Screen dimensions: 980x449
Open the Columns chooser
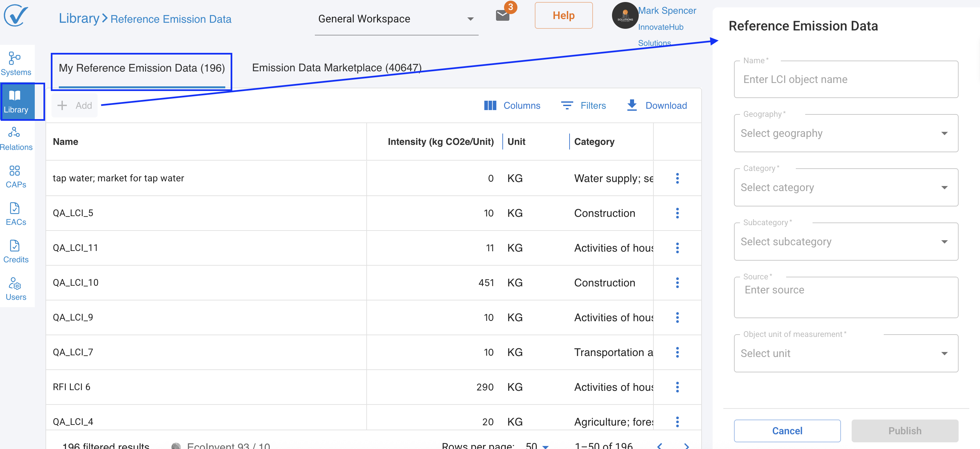[x=512, y=105]
